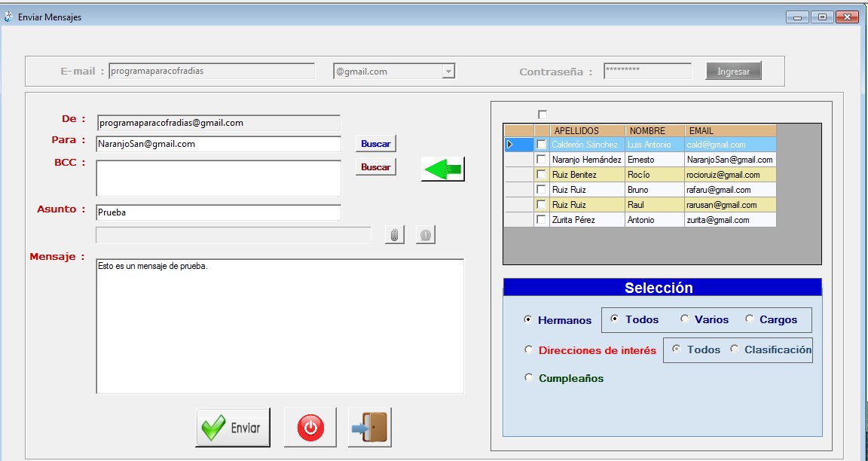Select the row indicator arrow for Calderón Sánchez
Screen dimensions: 868x461
[511, 145]
